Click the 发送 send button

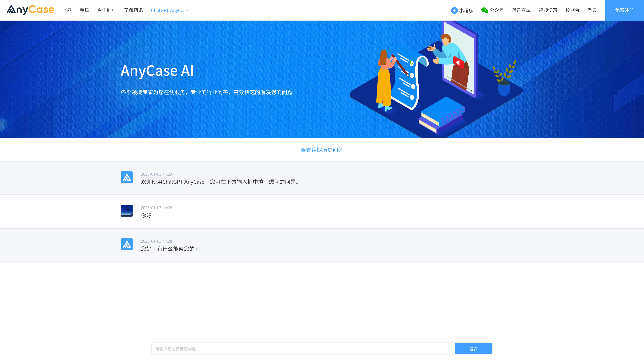pos(473,349)
